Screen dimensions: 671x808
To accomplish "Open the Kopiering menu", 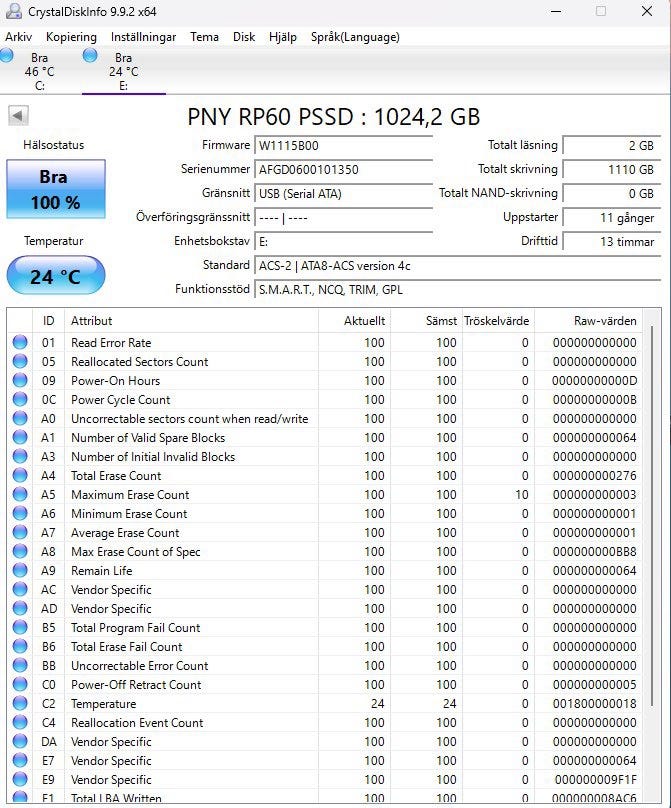I will click(71, 37).
